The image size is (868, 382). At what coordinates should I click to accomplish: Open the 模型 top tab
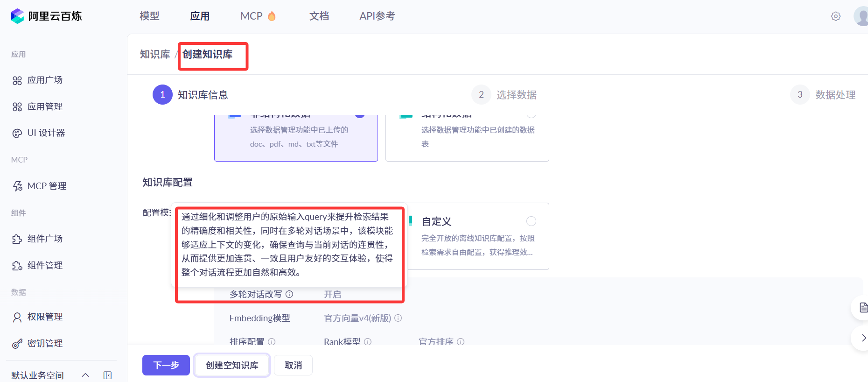click(x=149, y=16)
